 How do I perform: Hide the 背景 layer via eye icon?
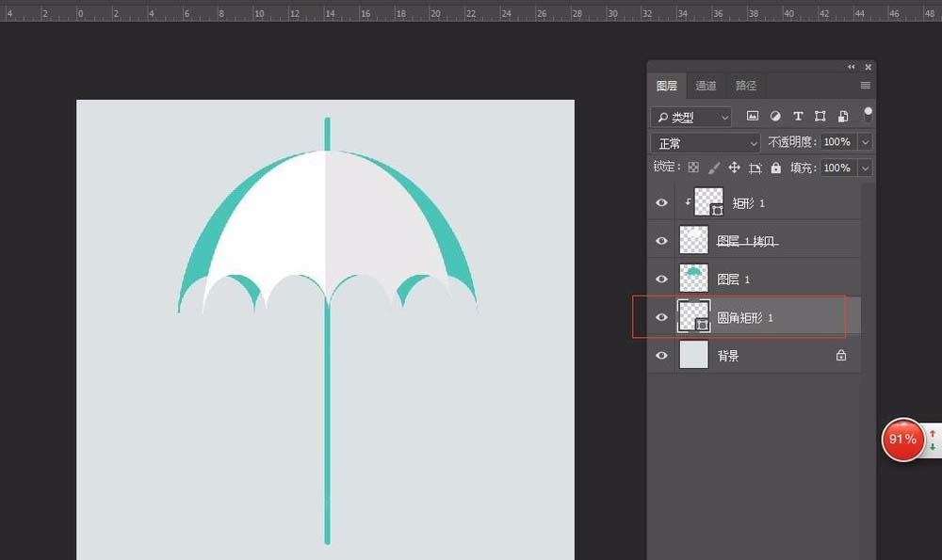click(x=661, y=356)
